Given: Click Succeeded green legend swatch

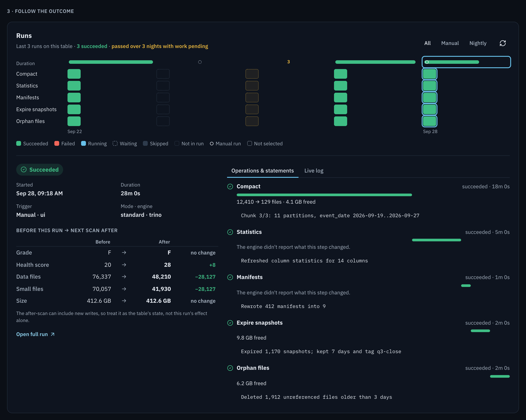Looking at the screenshot, I should (x=19, y=144).
